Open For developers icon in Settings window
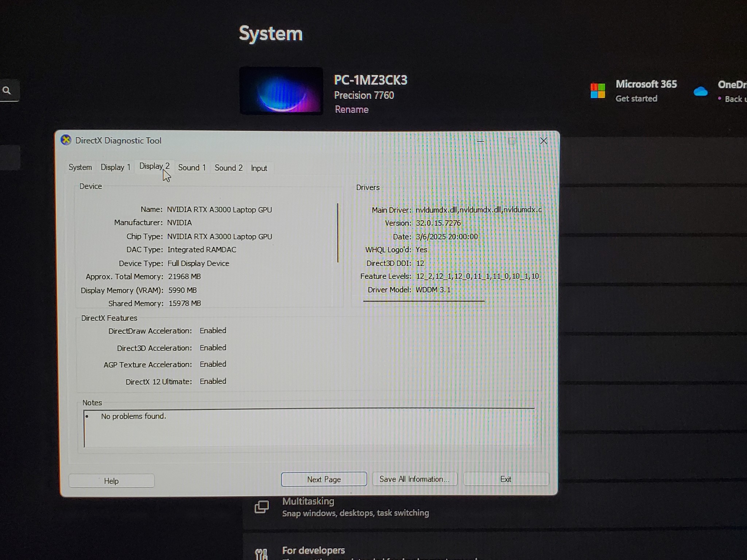747x560 pixels. 262,554
